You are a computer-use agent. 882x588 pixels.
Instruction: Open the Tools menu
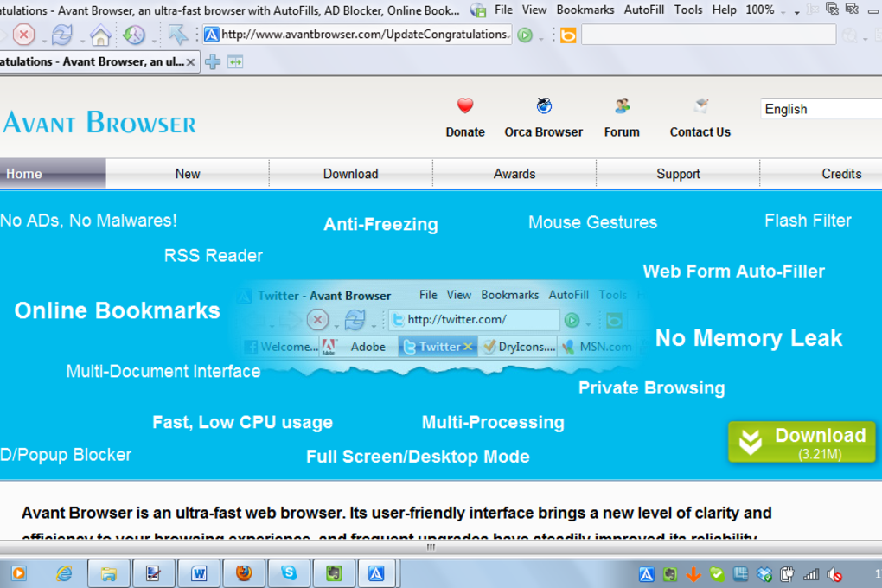688,10
